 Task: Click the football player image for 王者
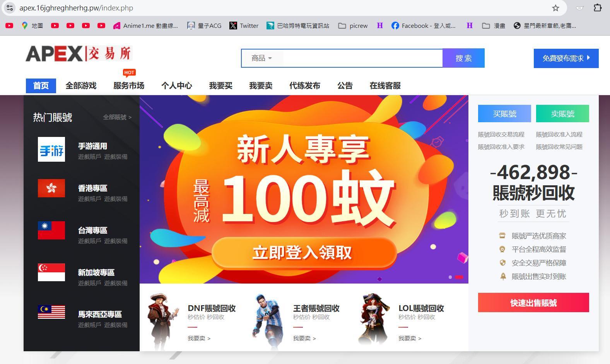(x=268, y=321)
